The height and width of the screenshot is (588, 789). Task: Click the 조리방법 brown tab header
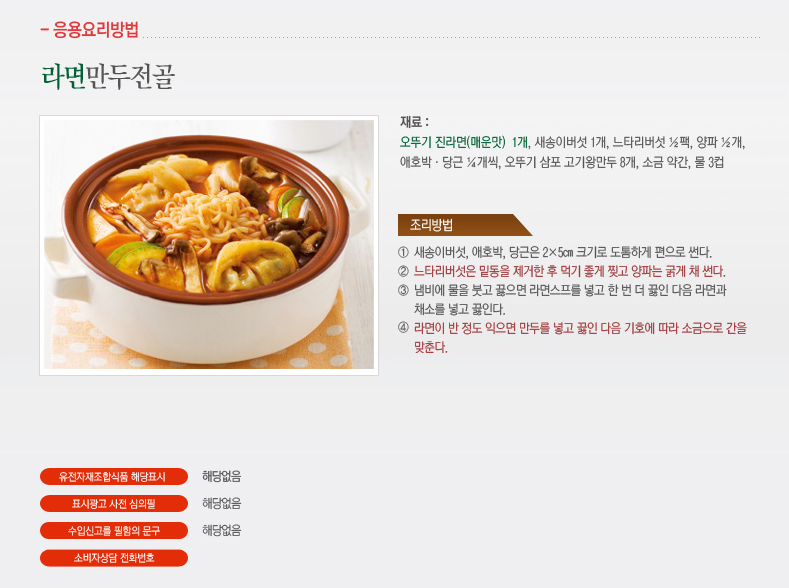pos(464,225)
